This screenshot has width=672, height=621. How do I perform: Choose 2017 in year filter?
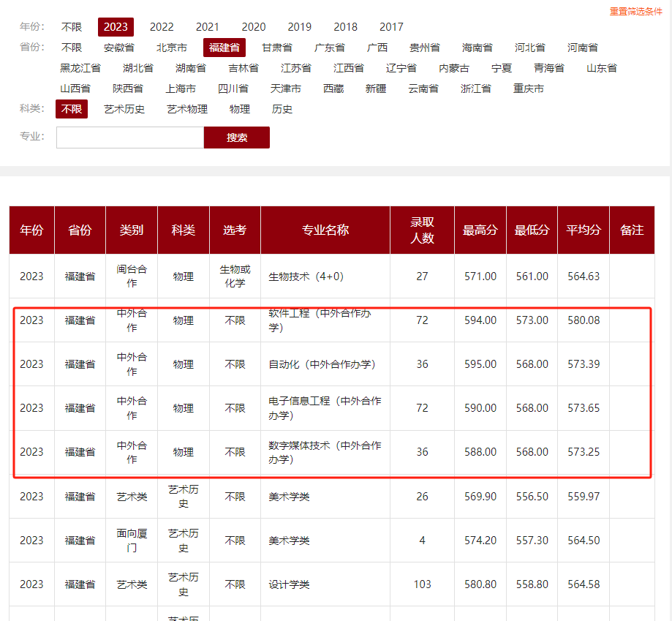391,27
